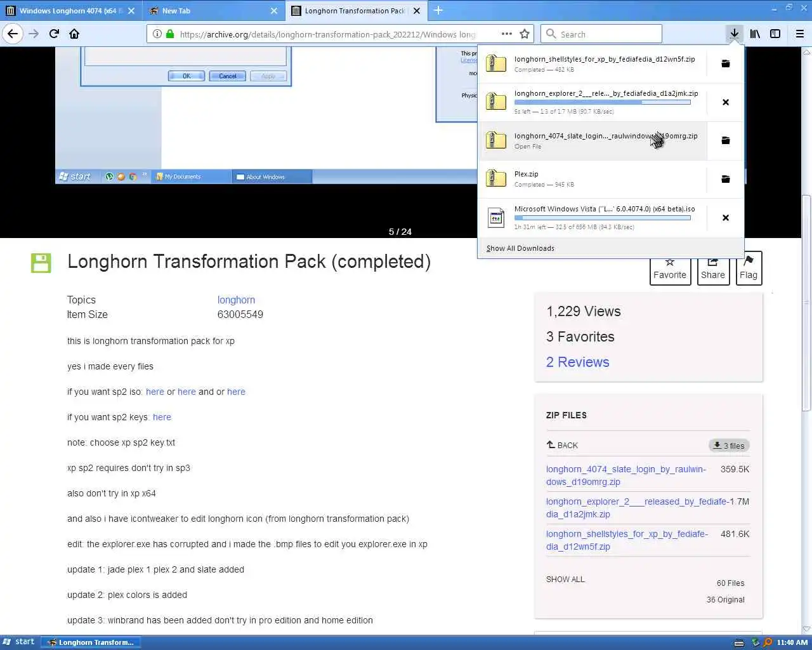Open new tab with plus button
Image resolution: width=812 pixels, height=650 pixels.
[438, 10]
